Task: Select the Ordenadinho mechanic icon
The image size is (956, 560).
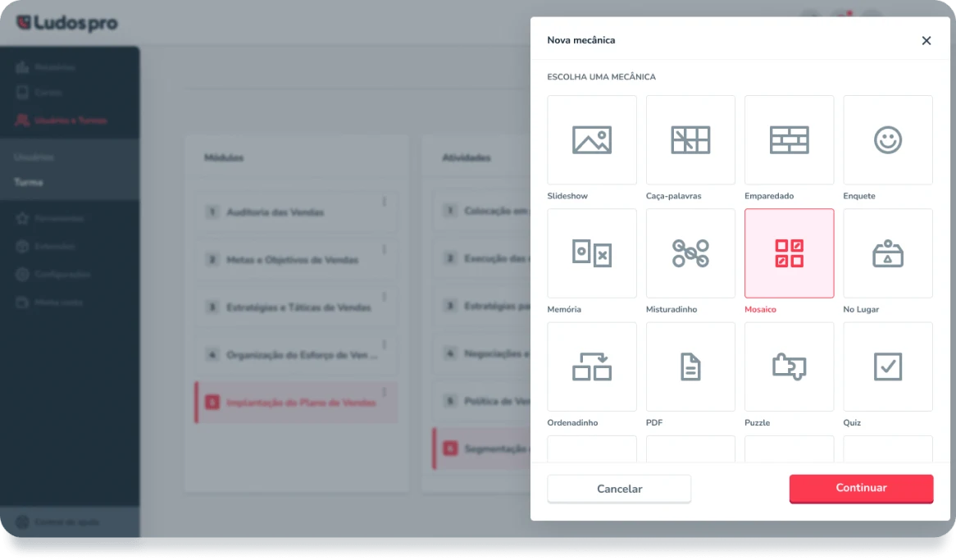Action: click(x=592, y=367)
